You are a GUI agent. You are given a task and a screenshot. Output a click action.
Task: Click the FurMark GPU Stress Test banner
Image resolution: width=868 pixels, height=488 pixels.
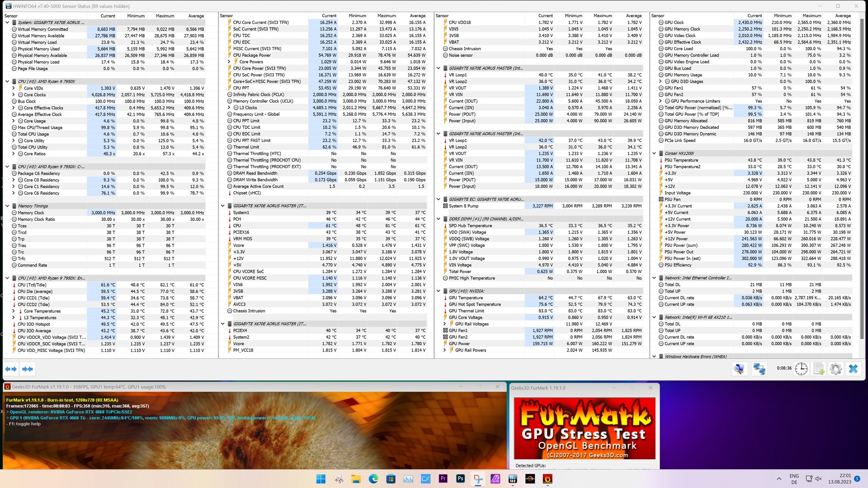coord(584,428)
